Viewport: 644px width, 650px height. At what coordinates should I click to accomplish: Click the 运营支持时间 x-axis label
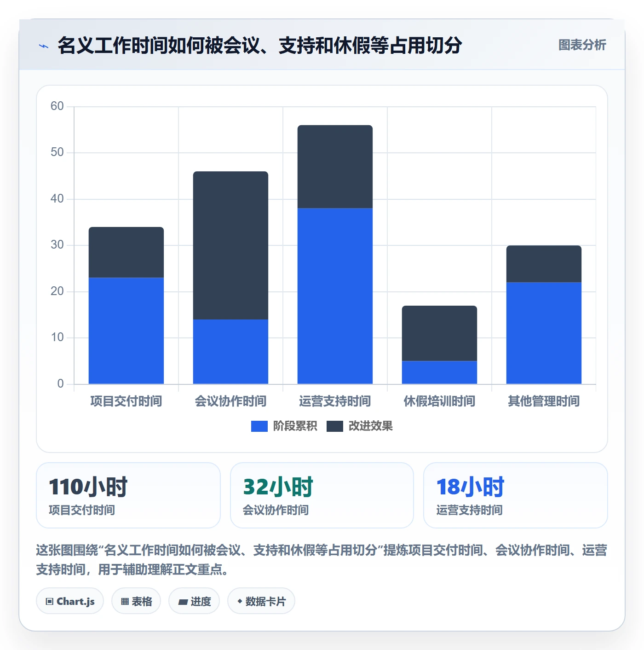[335, 401]
